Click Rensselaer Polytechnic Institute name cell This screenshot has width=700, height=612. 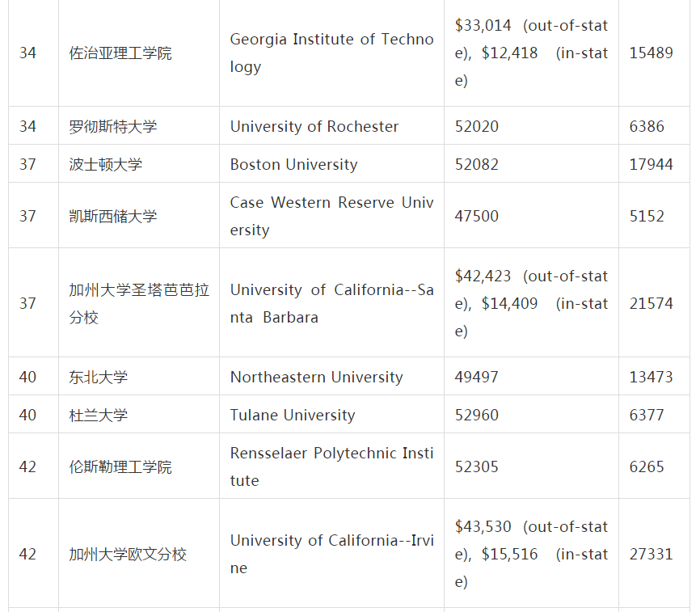point(331,466)
